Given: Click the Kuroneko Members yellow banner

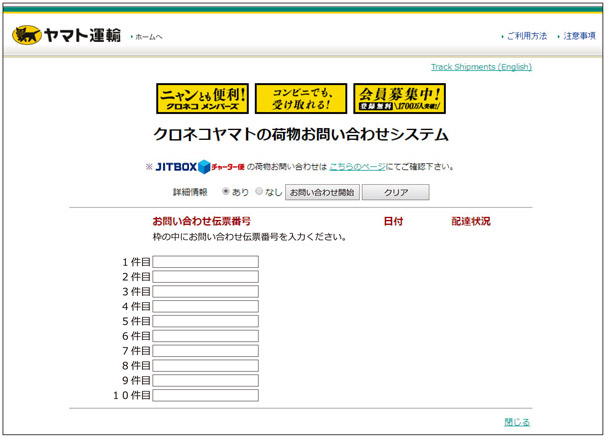Looking at the screenshot, I should tap(202, 99).
